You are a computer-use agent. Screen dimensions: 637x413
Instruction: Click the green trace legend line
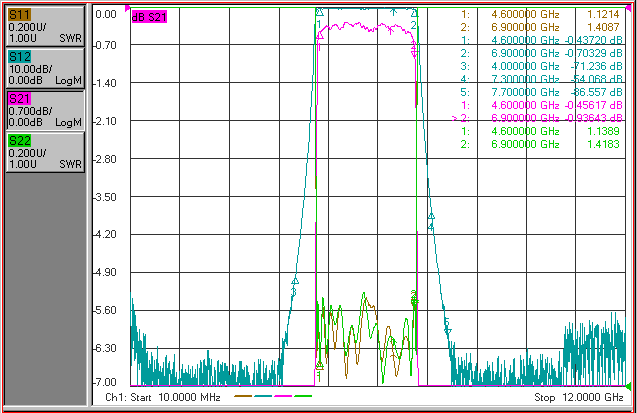pyautogui.click(x=303, y=396)
